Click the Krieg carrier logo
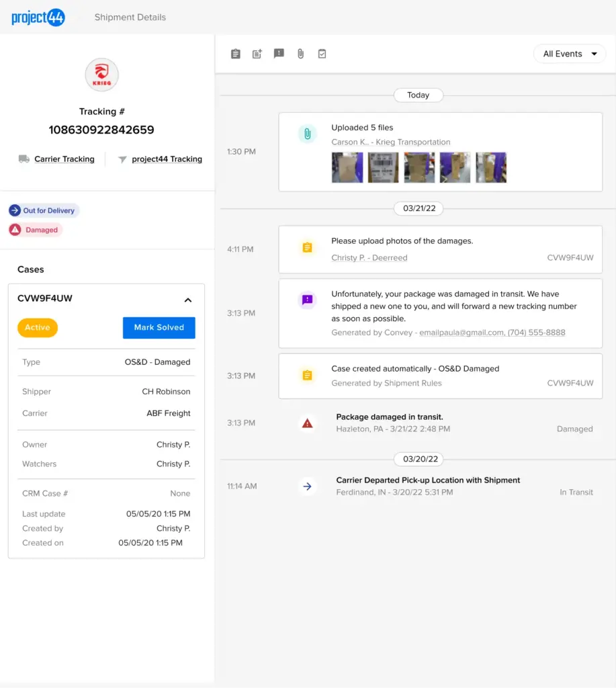 coord(102,75)
